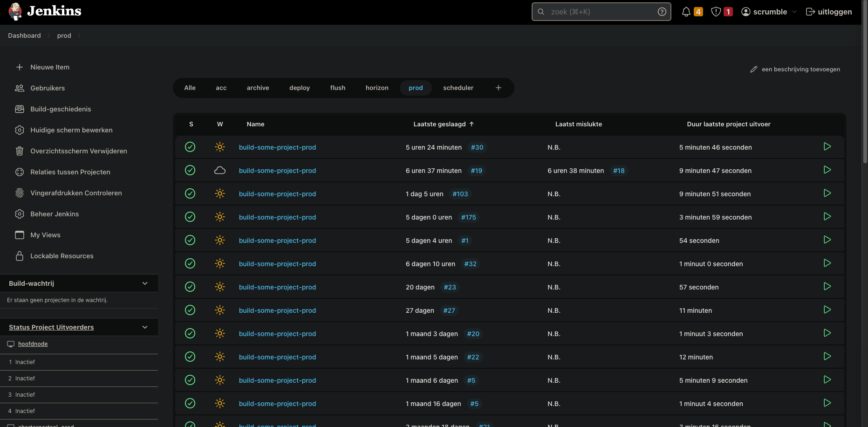Viewport: 868px width, 427px height.
Task: Click success status icon in #30 row
Action: point(190,147)
